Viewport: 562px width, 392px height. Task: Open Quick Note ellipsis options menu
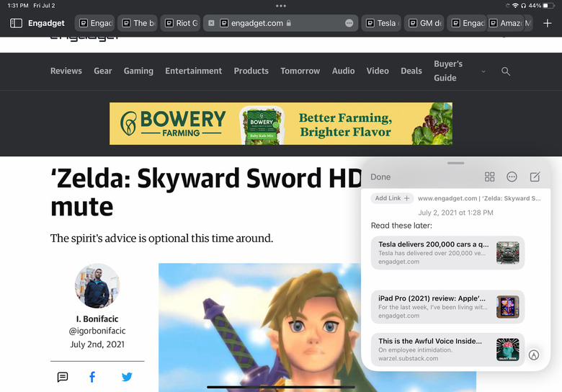512,177
